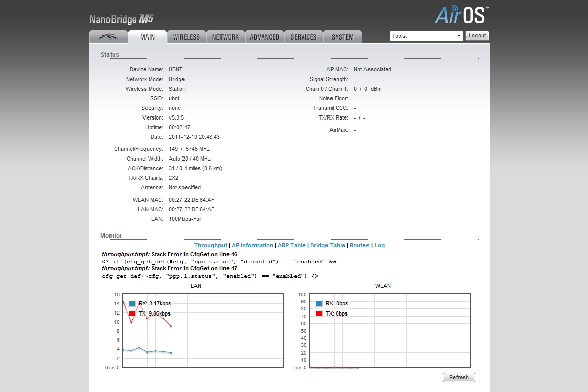
Task: Select the Auto 20 / 40 MHz value
Action: click(190, 159)
